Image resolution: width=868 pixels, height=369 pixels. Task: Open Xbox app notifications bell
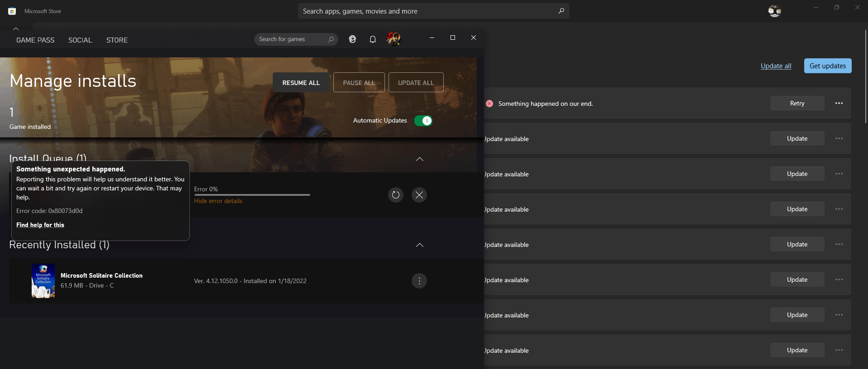click(373, 39)
